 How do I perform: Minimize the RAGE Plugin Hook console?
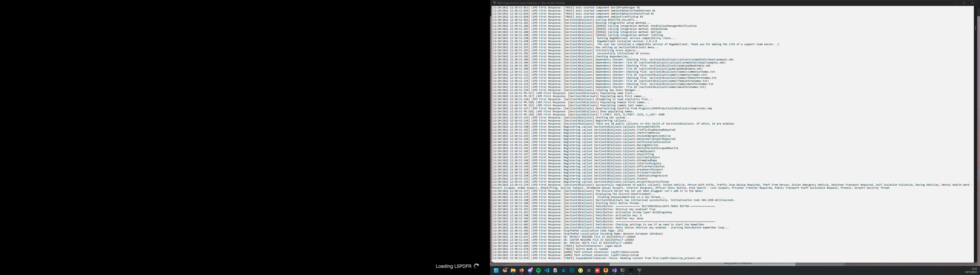[955, 3]
